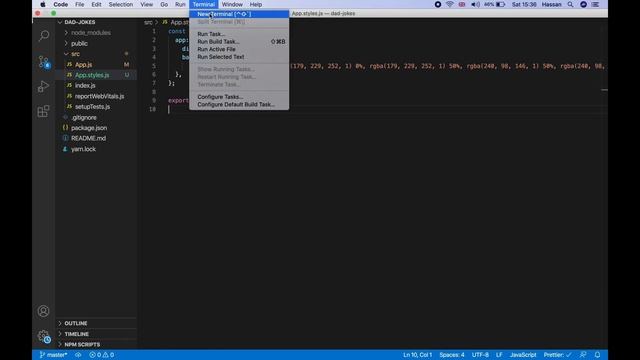Image resolution: width=640 pixels, height=360 pixels.
Task: Open the Edit menu
Action: tap(96, 4)
